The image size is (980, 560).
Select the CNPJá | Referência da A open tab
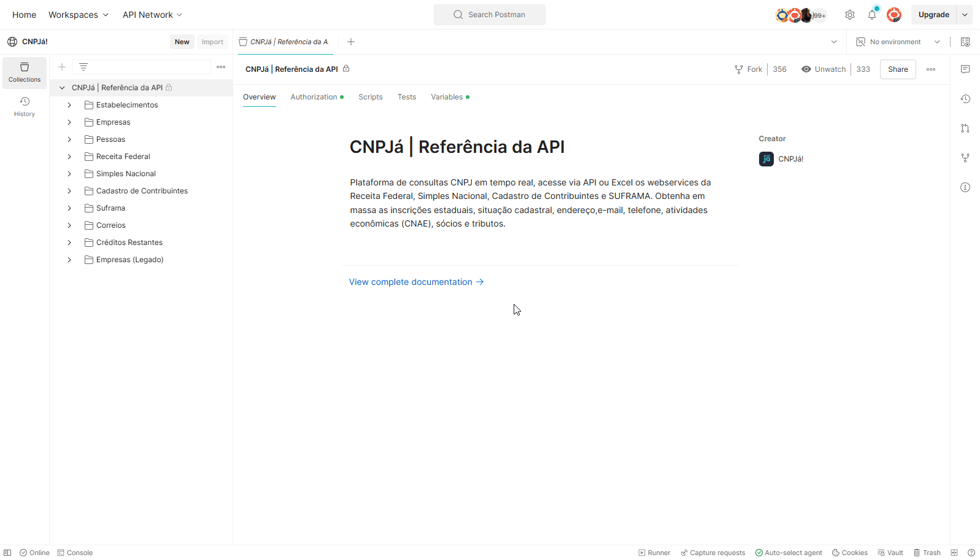point(285,42)
